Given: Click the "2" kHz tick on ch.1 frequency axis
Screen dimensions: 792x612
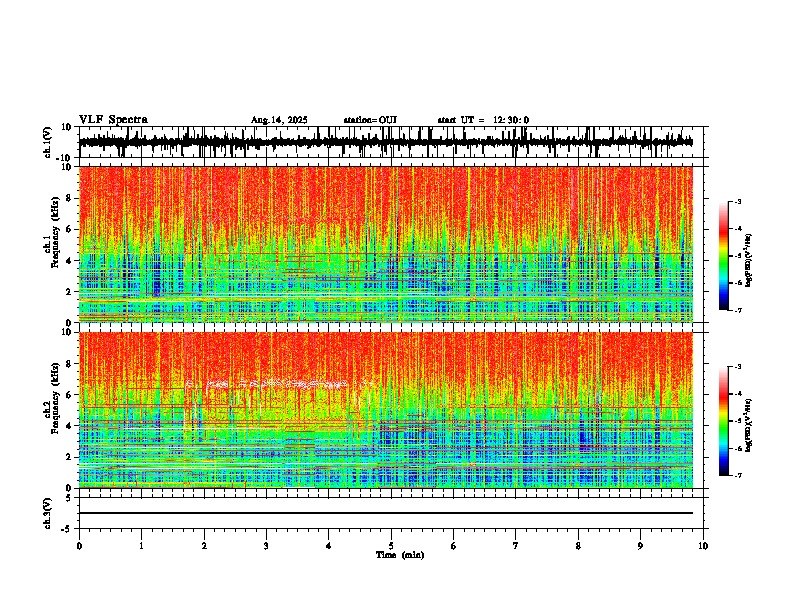Looking at the screenshot, I should 69,292.
